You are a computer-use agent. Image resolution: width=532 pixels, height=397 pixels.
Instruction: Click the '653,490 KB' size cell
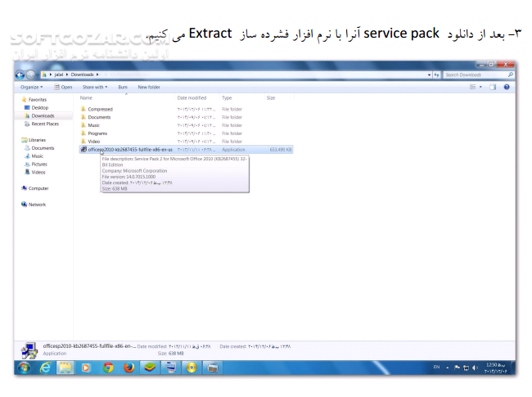281,150
